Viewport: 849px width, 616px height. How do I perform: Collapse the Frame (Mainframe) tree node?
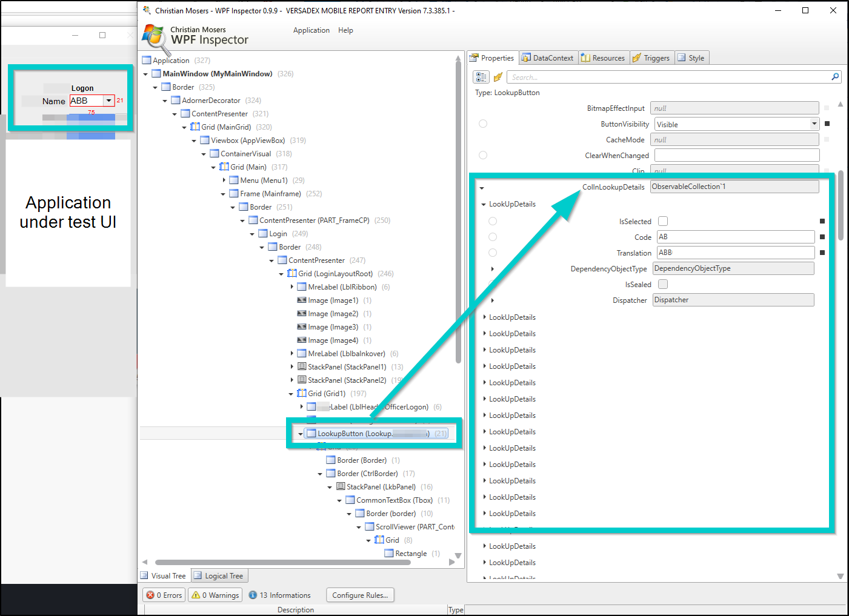(x=223, y=194)
